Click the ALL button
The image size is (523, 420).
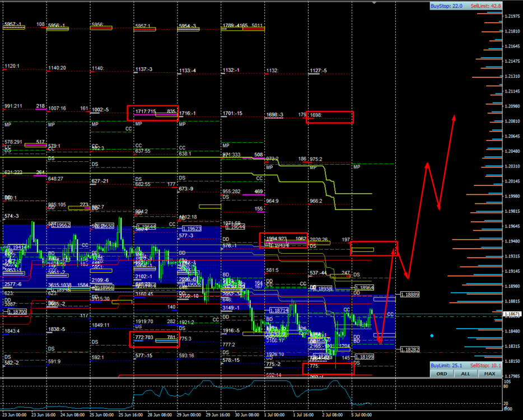466,374
